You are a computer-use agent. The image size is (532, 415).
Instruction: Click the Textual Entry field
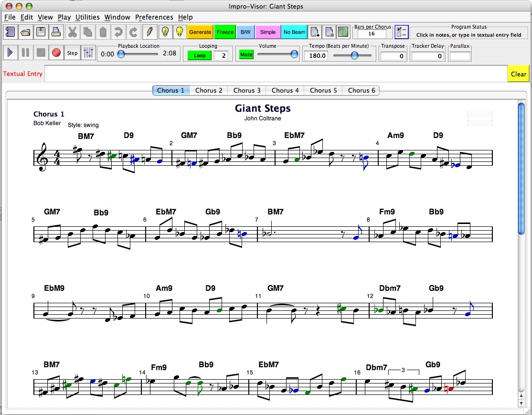point(276,74)
